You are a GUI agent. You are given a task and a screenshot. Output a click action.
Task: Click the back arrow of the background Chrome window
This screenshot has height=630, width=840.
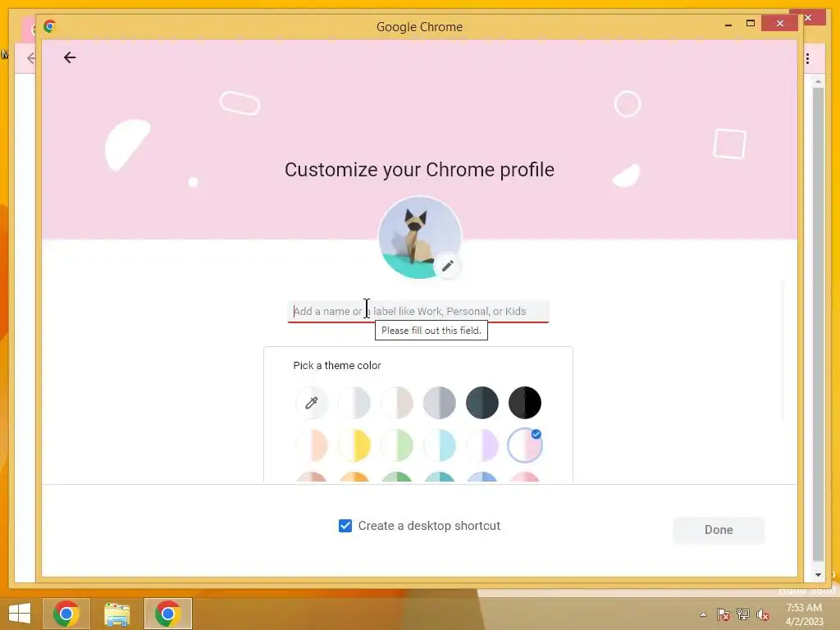tap(31, 58)
